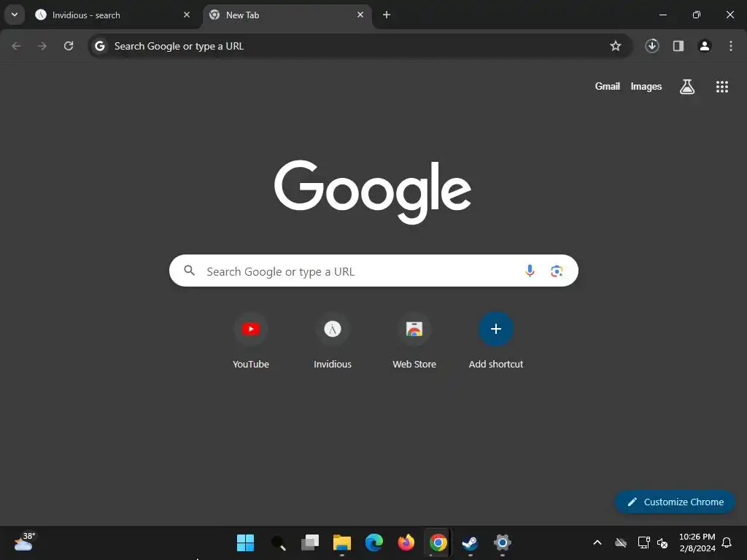Viewport: 747px width, 560px height.
Task: Launch File Explorer from taskbar
Action: pyautogui.click(x=342, y=542)
